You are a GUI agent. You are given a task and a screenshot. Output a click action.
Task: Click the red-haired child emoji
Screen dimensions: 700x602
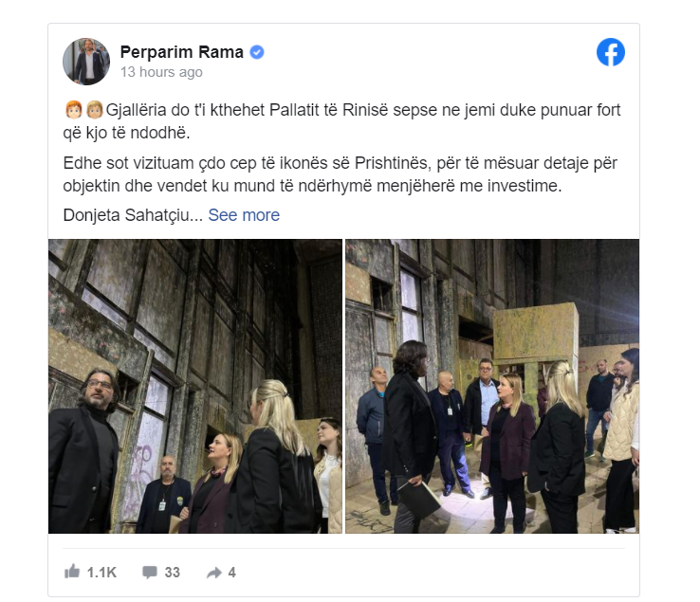74,110
